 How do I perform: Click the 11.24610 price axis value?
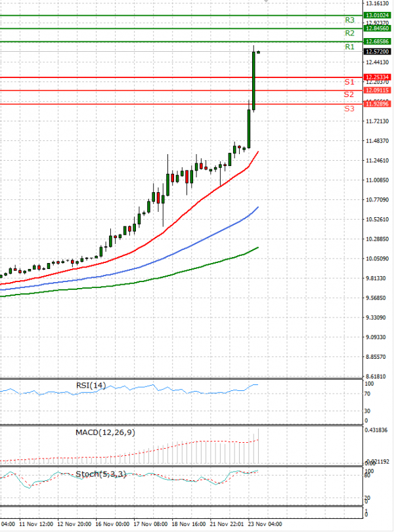(377, 161)
